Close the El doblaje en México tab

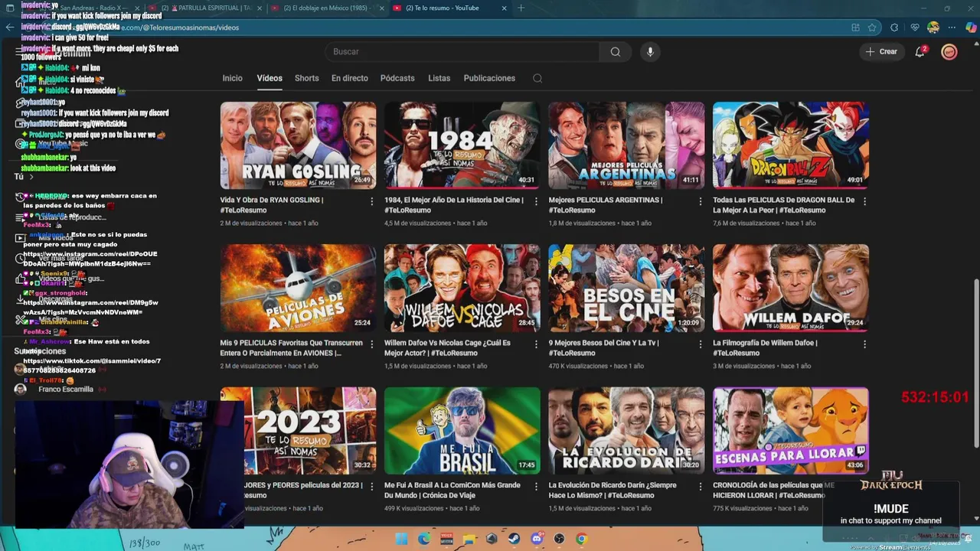pos(381,8)
